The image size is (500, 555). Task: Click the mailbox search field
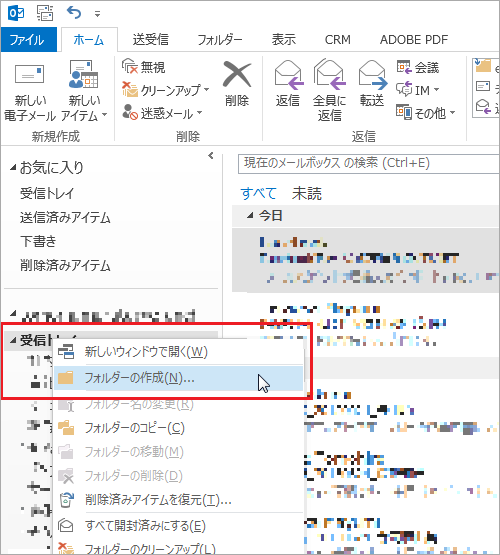[369, 164]
